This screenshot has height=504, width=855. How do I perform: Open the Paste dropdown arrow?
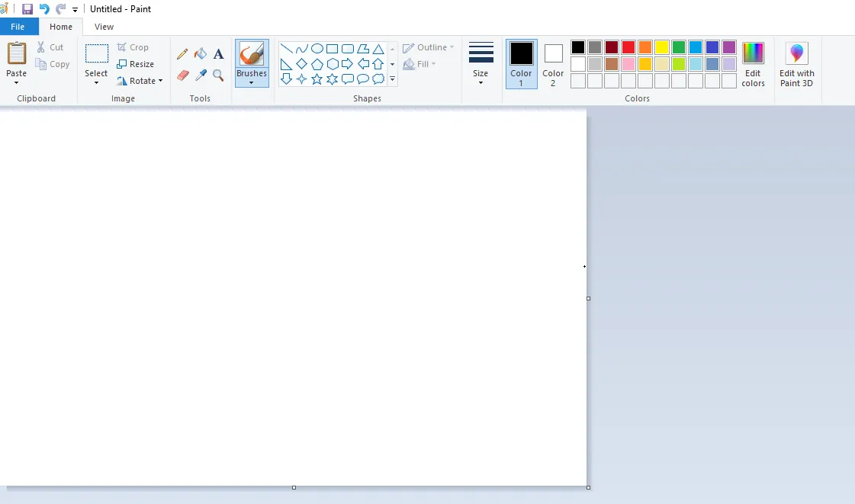[16, 83]
